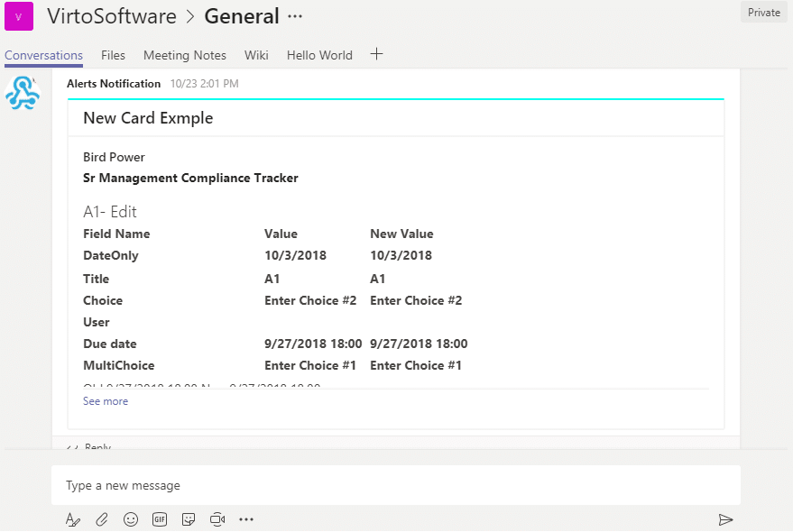
Task: Click Due date old value 9/27/2018 18:00
Action: [x=313, y=344]
